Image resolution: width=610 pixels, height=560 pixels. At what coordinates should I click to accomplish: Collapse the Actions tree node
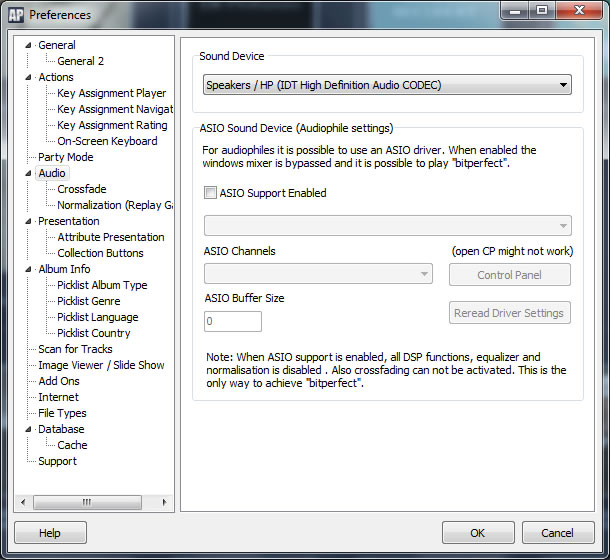tap(29, 77)
